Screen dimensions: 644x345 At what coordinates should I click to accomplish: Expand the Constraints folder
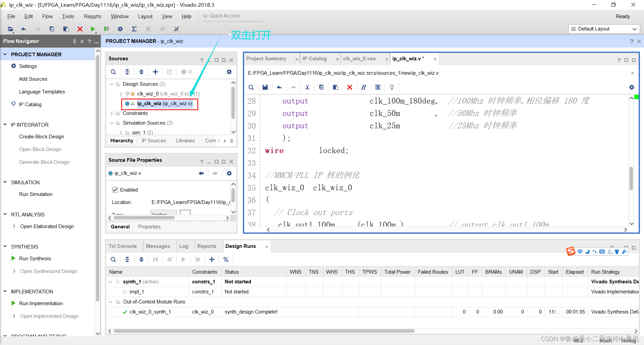(x=112, y=113)
